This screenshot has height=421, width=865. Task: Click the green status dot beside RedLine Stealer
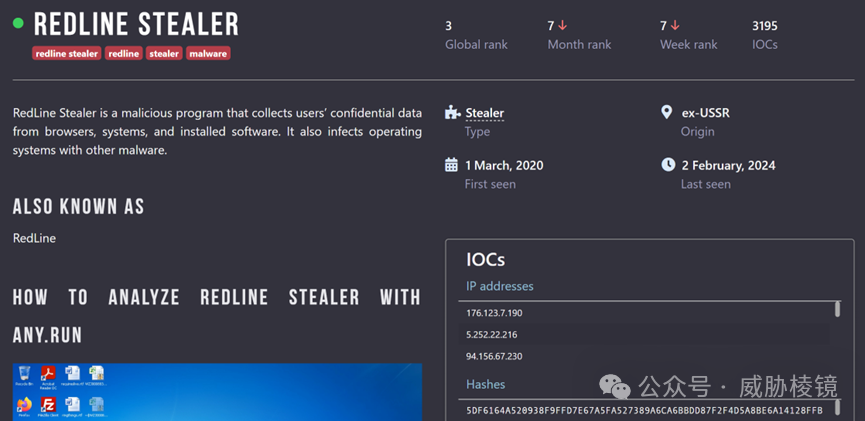(18, 23)
